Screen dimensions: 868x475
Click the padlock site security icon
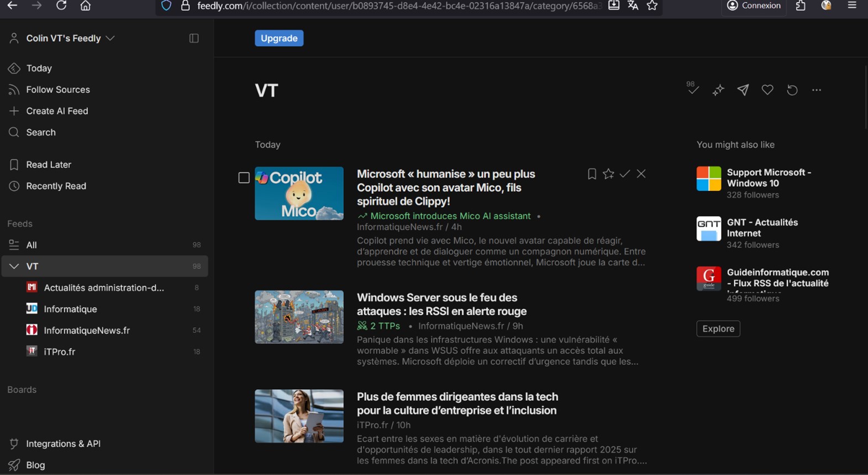click(x=186, y=6)
